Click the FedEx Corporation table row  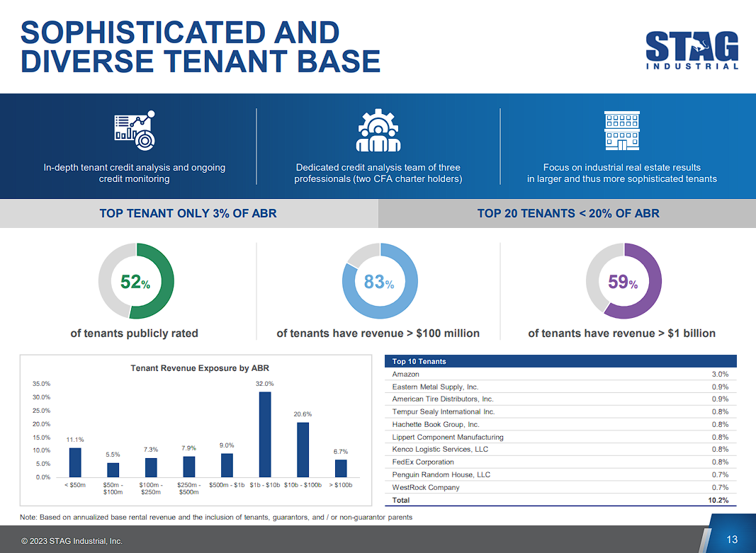point(560,462)
